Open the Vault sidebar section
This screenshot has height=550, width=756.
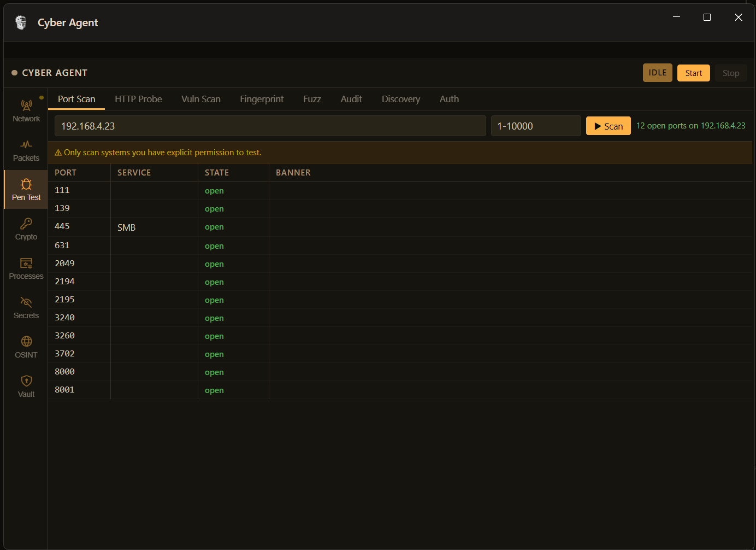click(26, 387)
